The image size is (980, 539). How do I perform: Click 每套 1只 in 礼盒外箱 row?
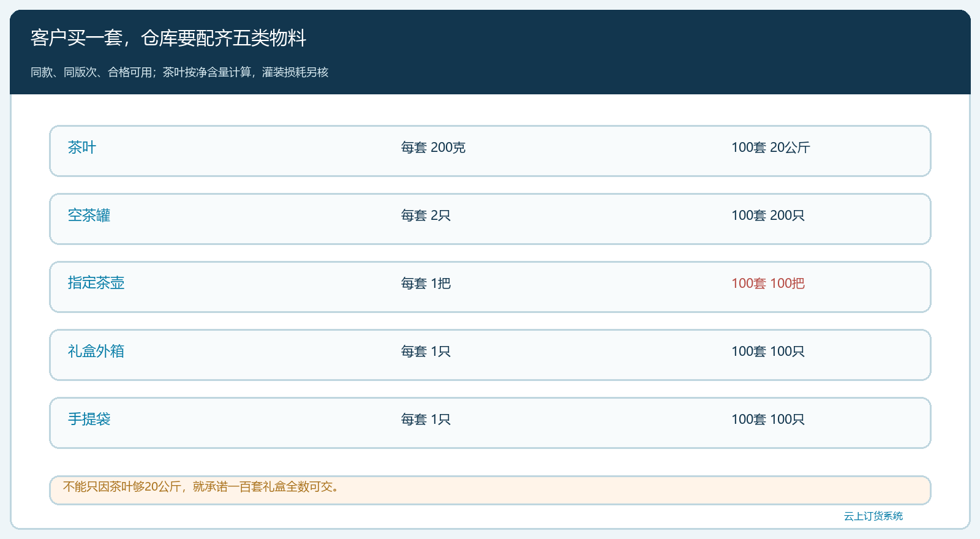[x=426, y=352]
